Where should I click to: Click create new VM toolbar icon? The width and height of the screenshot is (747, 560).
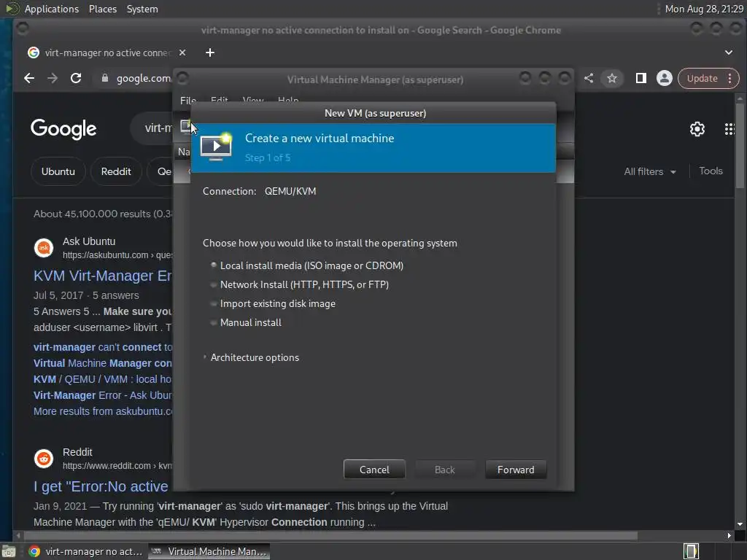tap(186, 127)
